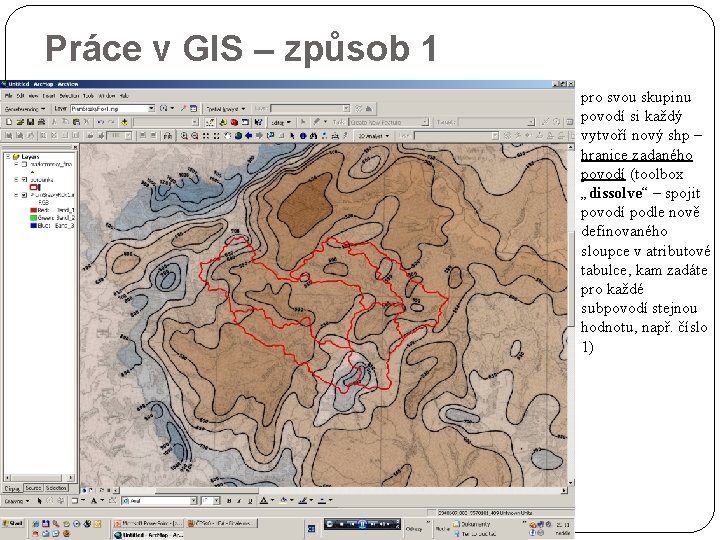Click the Save map icon
Image resolution: width=720 pixels, height=540 pixels.
point(30,122)
